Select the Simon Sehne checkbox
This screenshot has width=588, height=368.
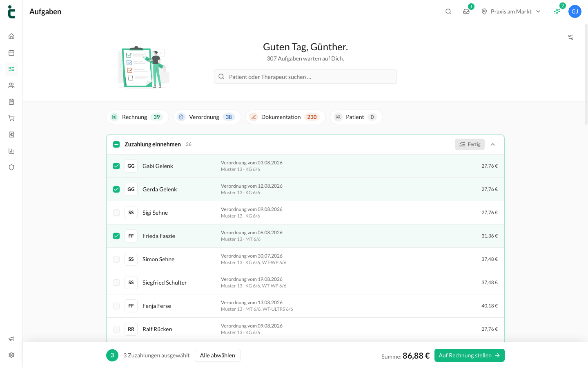[116, 259]
